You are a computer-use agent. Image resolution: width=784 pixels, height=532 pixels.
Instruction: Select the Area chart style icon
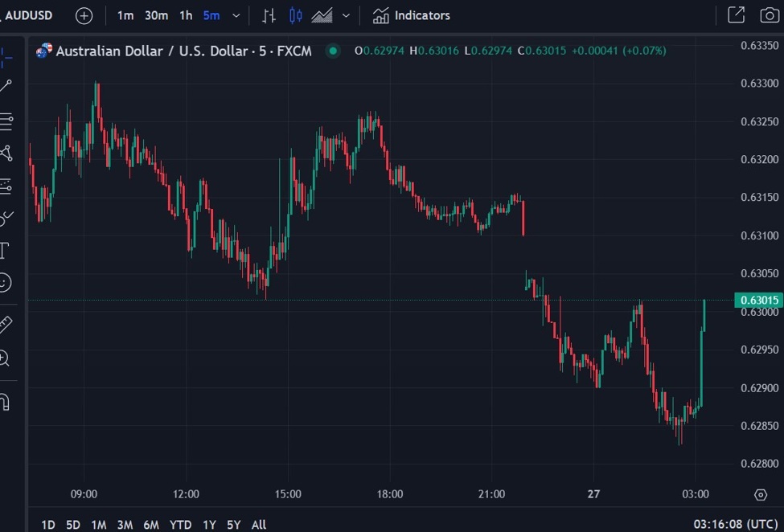point(322,16)
